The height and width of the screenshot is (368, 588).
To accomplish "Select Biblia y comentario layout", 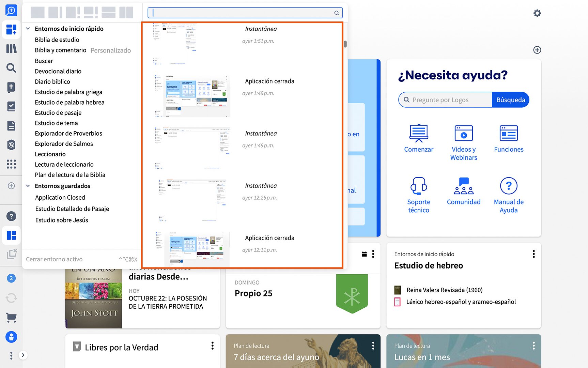I will [61, 50].
